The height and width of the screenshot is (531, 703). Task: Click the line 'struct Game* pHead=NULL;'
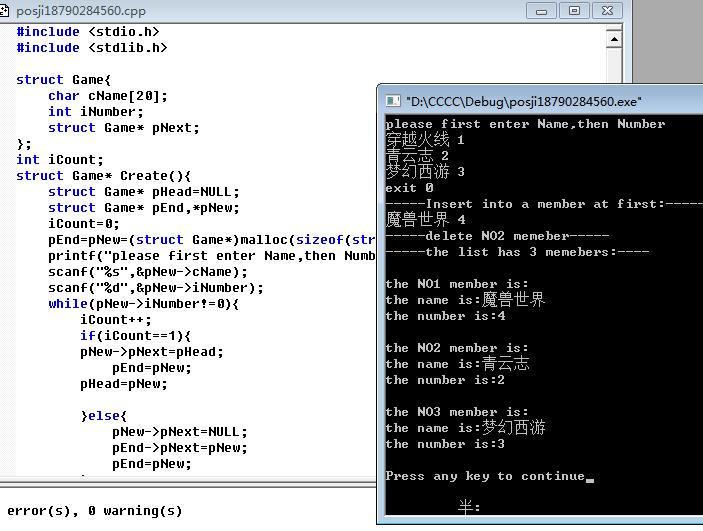click(144, 192)
